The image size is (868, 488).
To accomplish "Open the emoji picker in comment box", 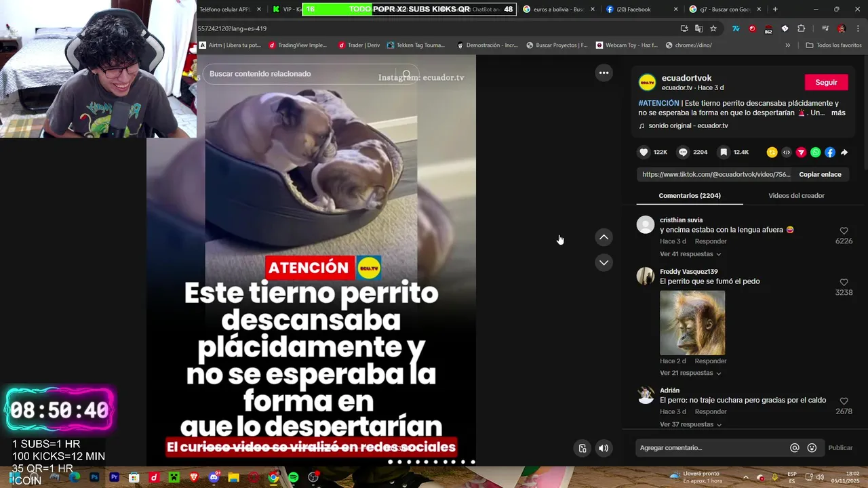I will pos(812,448).
